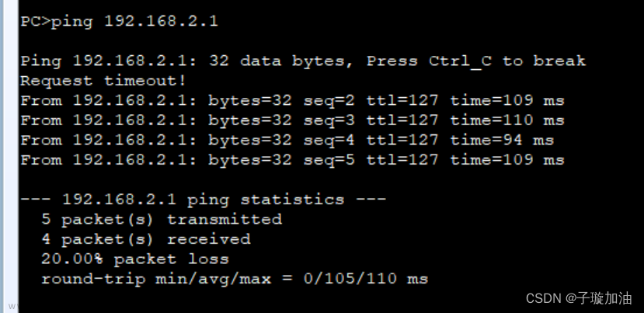Viewport: 644px width, 313px height.
Task: Click the '4 packet(s) received' line
Action: [146, 239]
